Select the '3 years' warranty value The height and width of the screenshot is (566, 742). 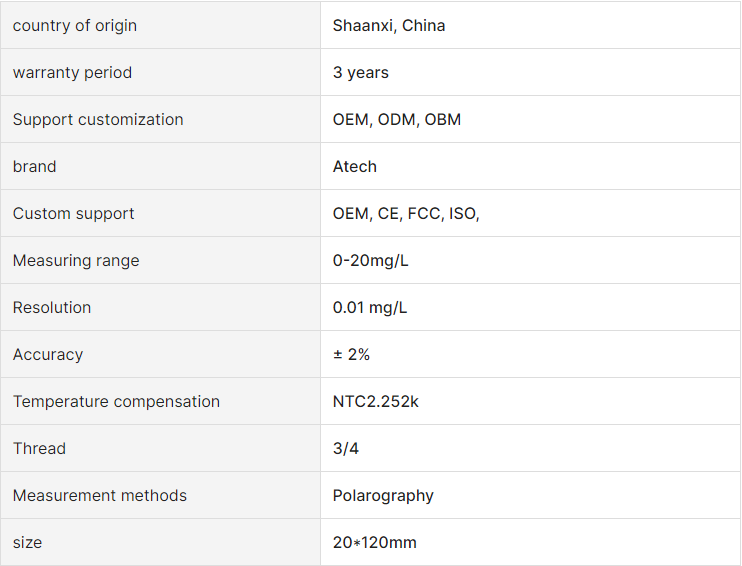(361, 72)
